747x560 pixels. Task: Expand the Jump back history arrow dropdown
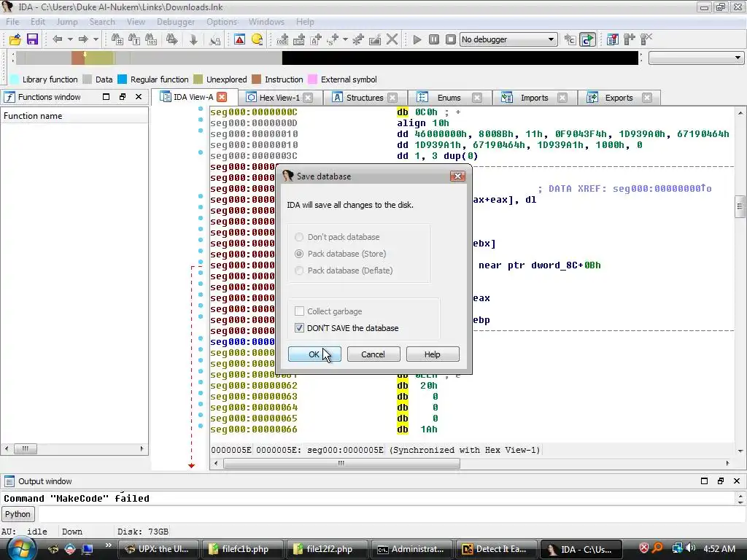click(x=70, y=39)
